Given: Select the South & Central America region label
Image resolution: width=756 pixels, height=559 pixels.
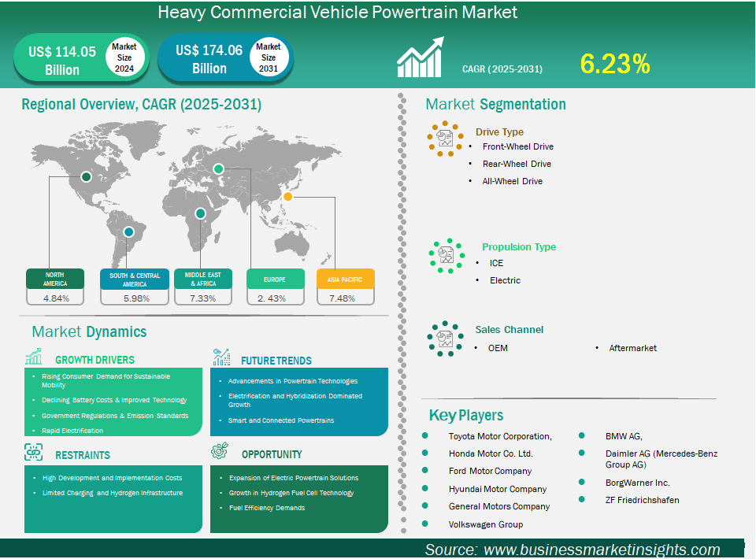Looking at the screenshot, I should tap(135, 279).
